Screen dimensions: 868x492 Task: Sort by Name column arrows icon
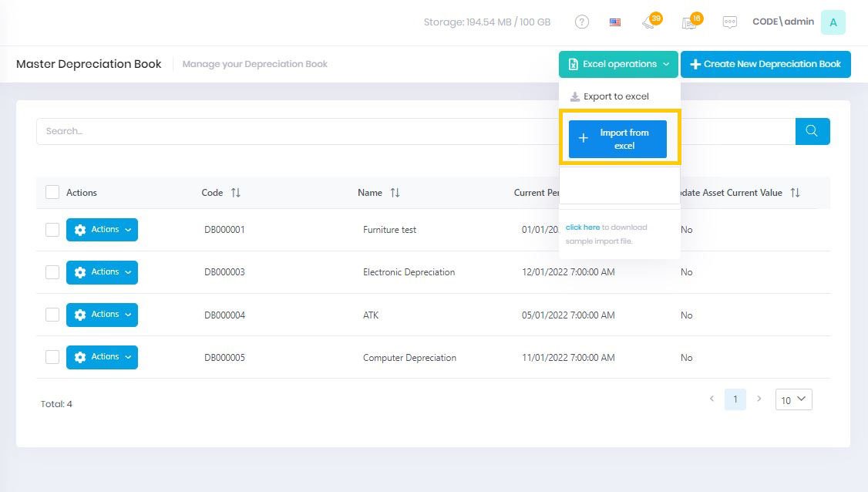395,193
